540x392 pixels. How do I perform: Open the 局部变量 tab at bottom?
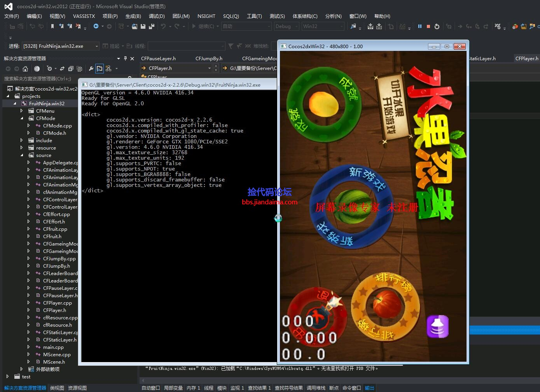173,388
